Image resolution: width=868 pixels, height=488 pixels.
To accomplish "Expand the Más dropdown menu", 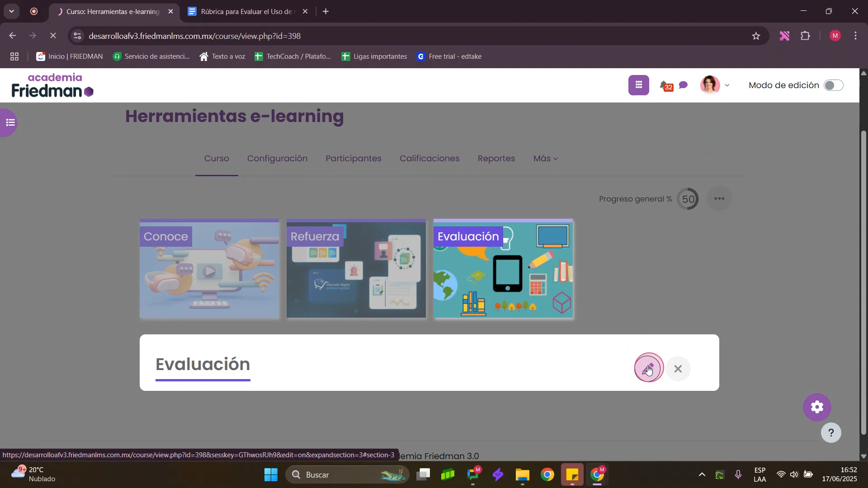I will click(545, 159).
